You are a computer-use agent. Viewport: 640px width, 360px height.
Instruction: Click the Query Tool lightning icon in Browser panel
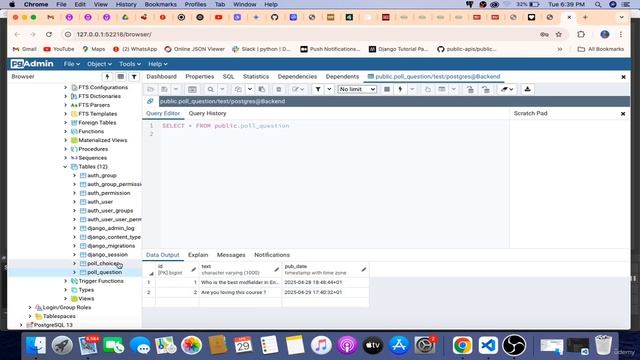pos(107,77)
